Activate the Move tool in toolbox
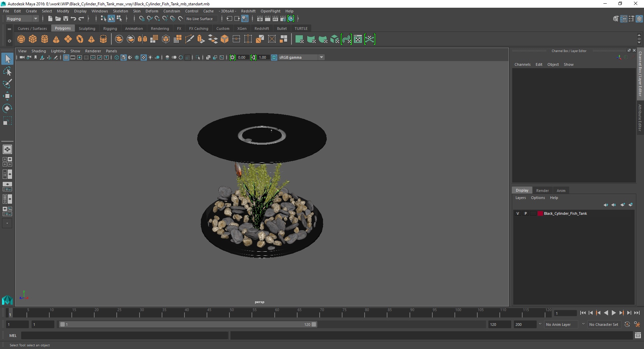The image size is (644, 349). 7,96
